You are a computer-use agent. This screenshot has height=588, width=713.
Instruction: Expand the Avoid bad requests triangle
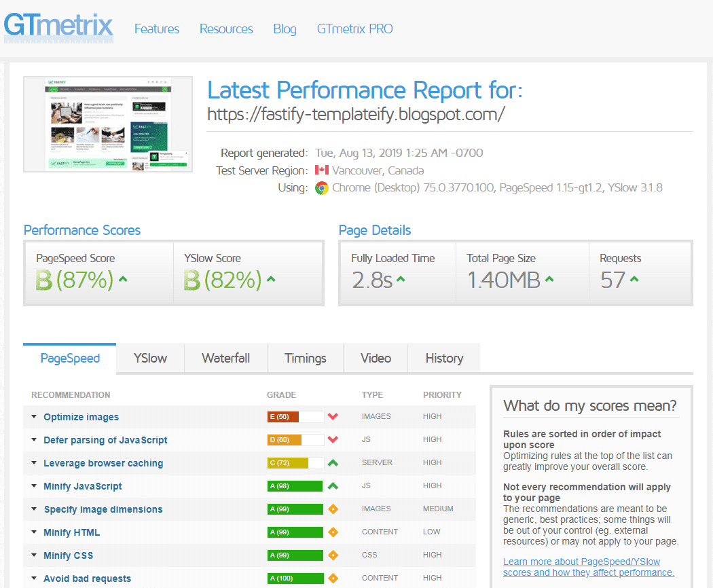tap(34, 578)
